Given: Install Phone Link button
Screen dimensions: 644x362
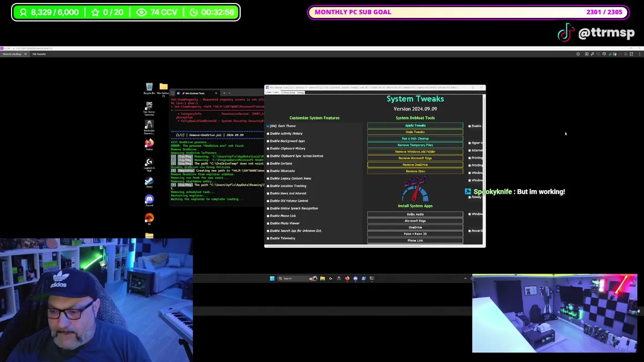Looking at the screenshot, I should 415,241.
